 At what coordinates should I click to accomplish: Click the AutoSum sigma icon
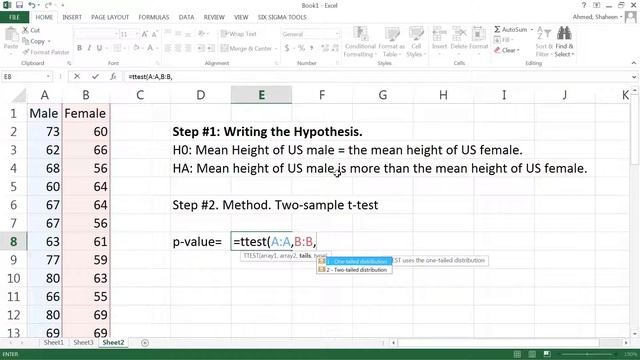497,29
